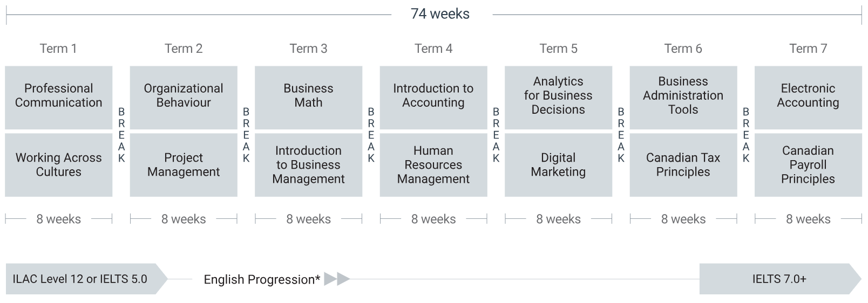Select the Business Math course box
868x303 pixels.
[309, 98]
